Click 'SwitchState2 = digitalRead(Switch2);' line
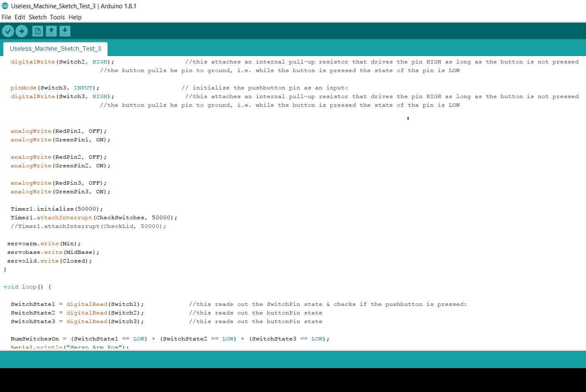Image resolution: width=586 pixels, height=392 pixels. click(78, 313)
